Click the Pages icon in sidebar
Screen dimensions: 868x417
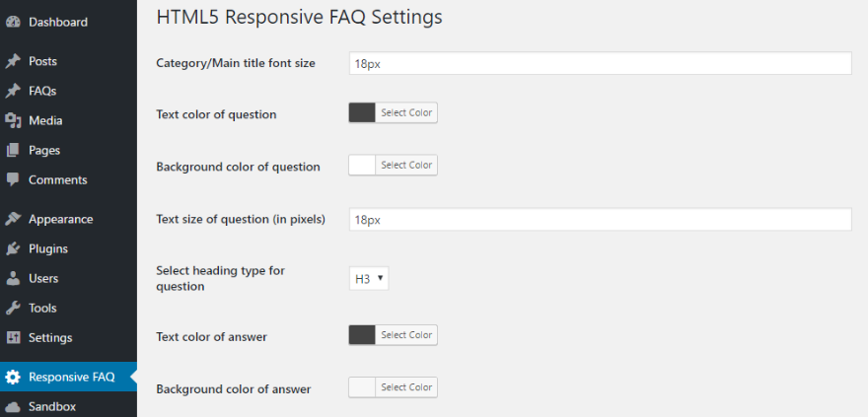(x=13, y=150)
